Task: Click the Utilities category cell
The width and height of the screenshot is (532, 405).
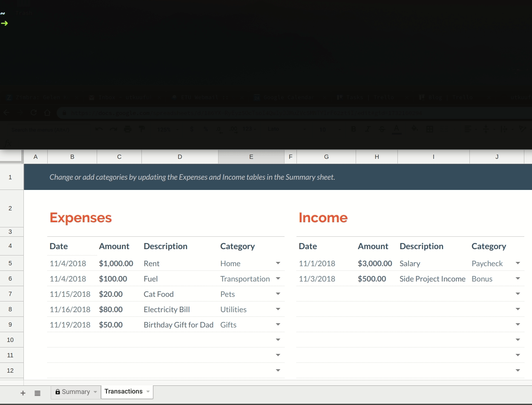Action: tap(251, 309)
